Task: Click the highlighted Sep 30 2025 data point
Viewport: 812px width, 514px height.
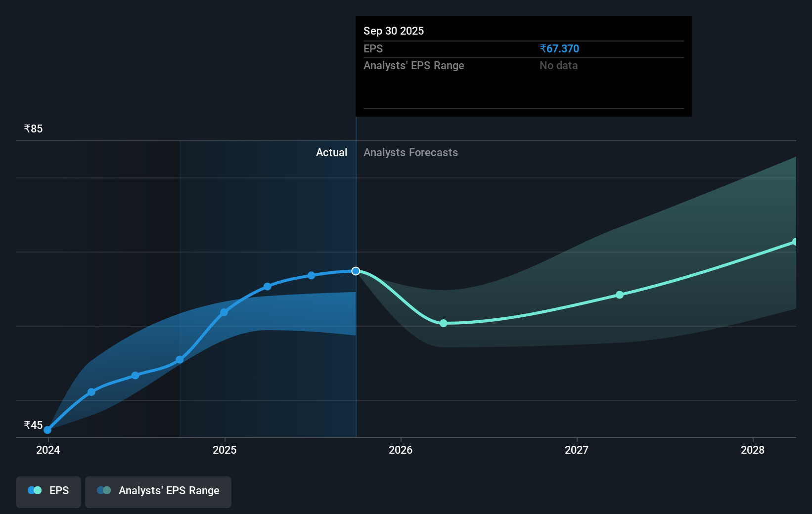Action: (355, 271)
